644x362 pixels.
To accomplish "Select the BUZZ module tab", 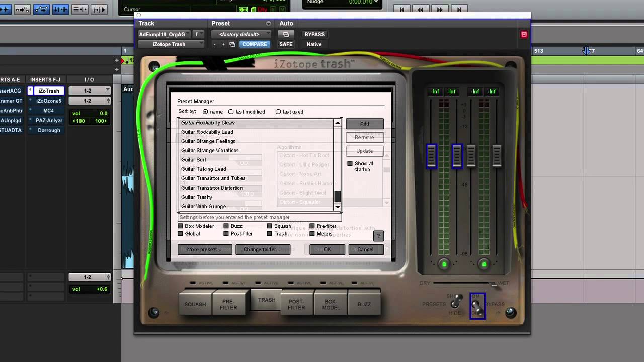I will click(364, 304).
